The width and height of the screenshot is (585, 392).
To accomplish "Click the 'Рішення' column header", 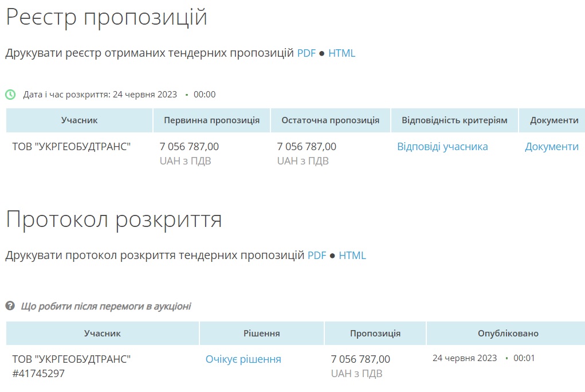I will click(x=261, y=334).
